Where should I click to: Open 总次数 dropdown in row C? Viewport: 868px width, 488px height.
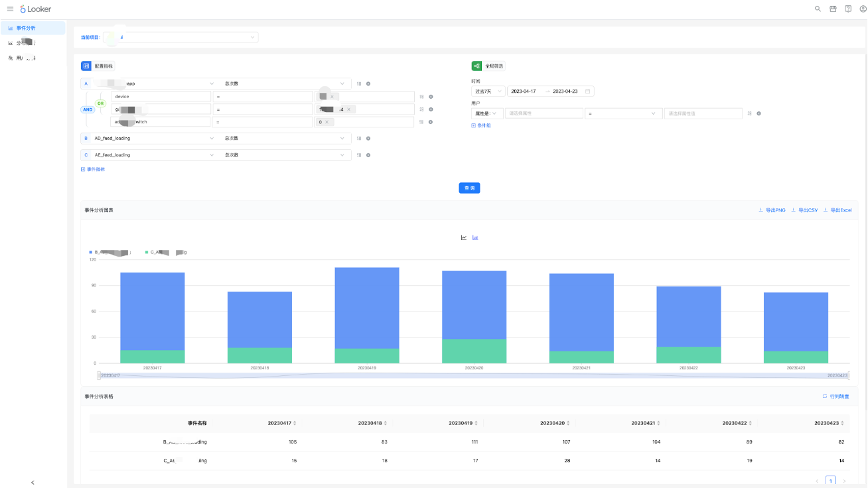coord(286,155)
